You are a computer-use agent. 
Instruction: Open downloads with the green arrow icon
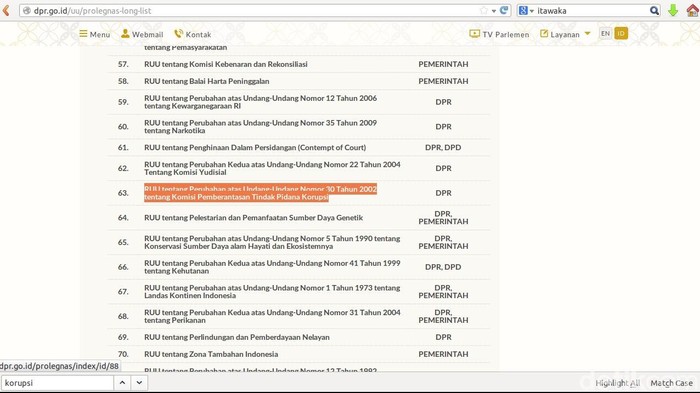click(673, 10)
